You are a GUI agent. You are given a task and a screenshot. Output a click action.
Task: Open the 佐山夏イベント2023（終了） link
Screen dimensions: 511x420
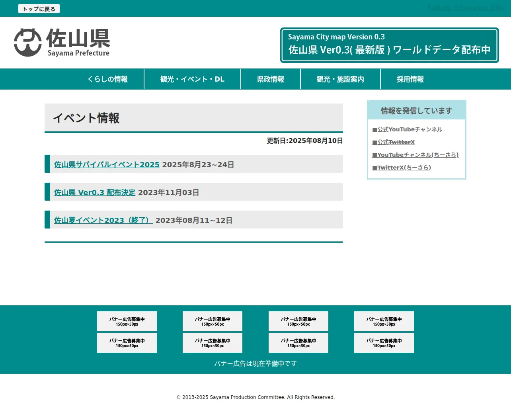(103, 220)
